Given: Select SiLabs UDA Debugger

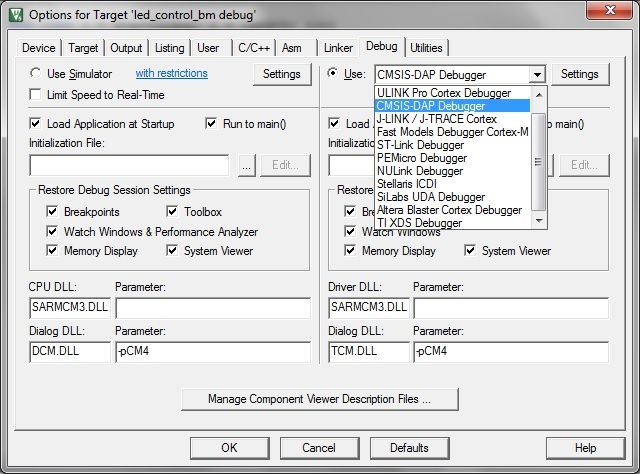Looking at the screenshot, I should [x=452, y=197].
